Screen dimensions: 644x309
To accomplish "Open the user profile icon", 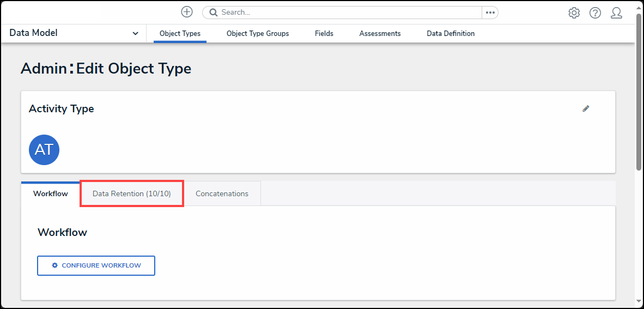I will coord(616,13).
